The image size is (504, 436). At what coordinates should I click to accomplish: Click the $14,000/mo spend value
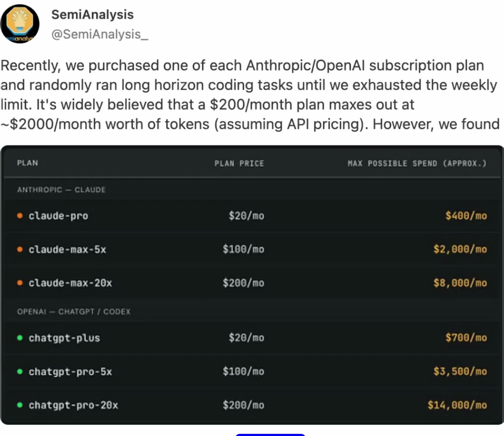[x=457, y=405]
